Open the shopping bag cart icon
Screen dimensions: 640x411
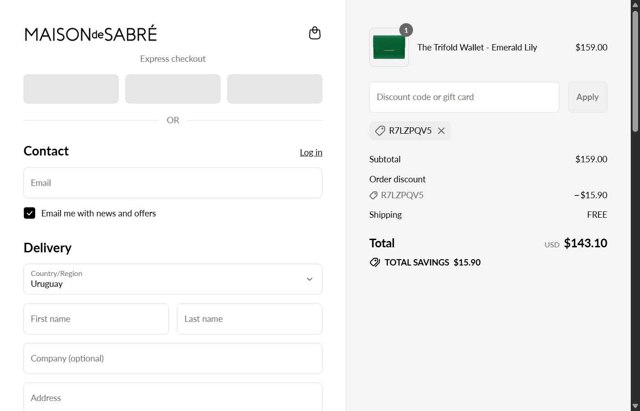click(315, 33)
